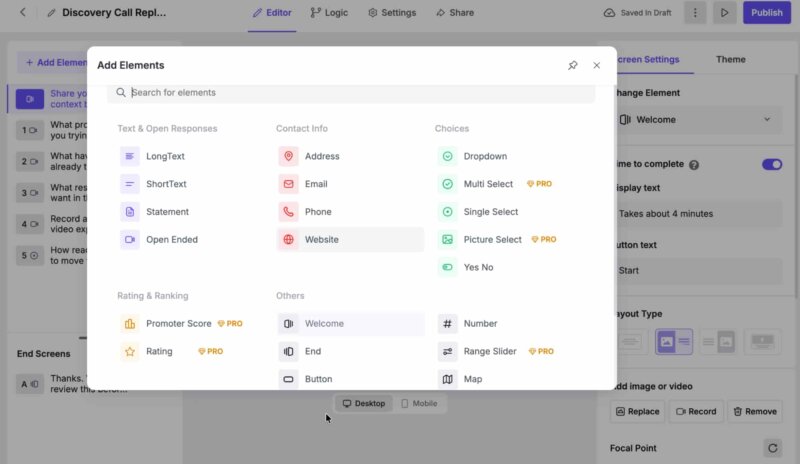
Task: Select the image-left layout type
Action: tap(674, 341)
